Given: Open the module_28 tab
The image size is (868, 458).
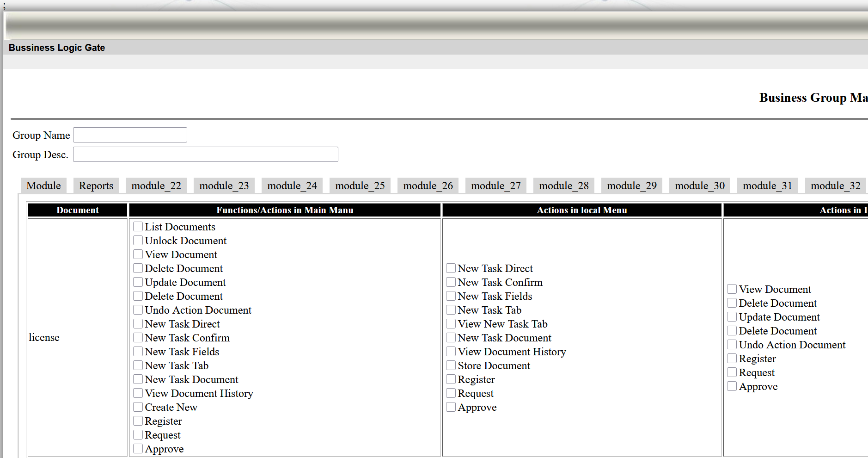Looking at the screenshot, I should (564, 186).
